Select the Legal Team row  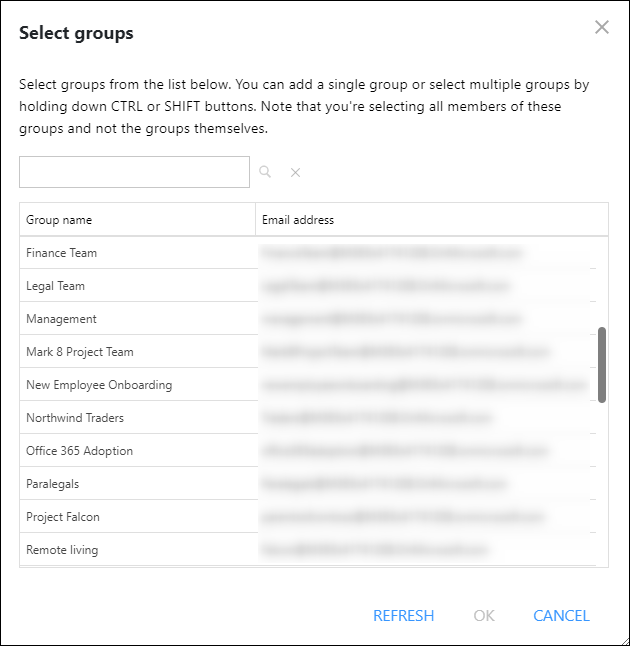(307, 286)
